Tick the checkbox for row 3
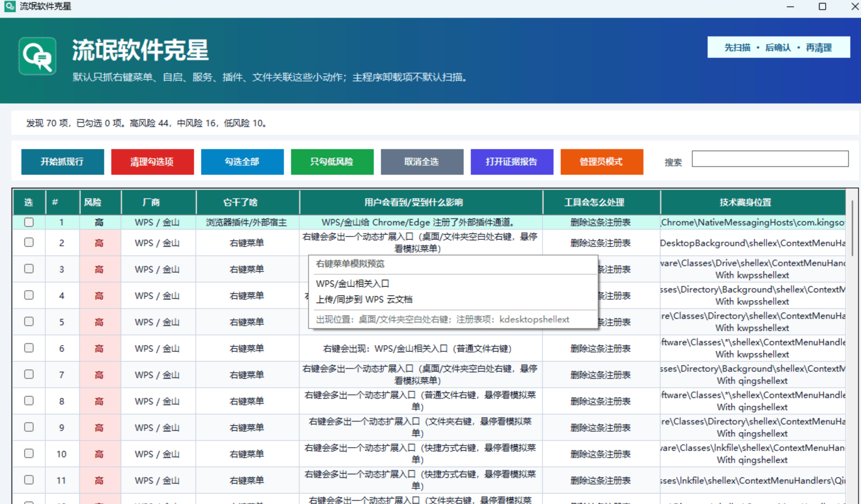Image resolution: width=861 pixels, height=504 pixels. pos(29,269)
